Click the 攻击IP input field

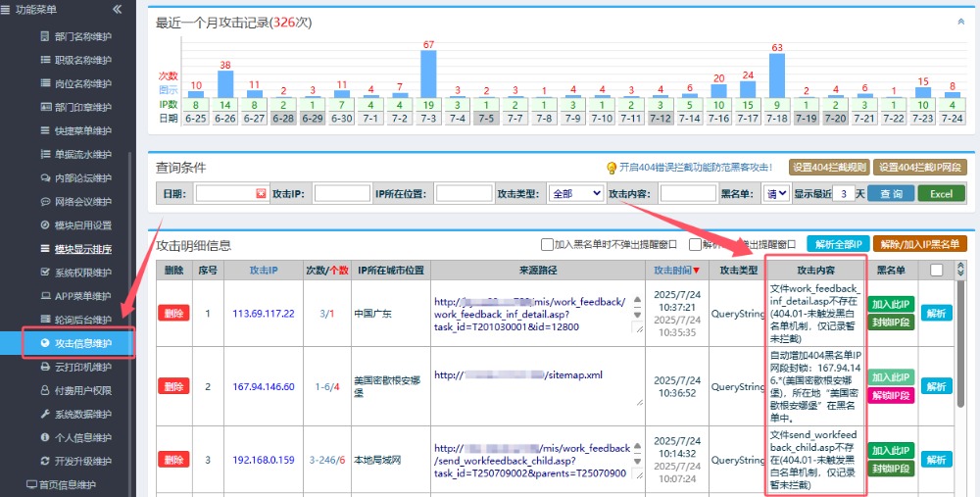tap(342, 194)
